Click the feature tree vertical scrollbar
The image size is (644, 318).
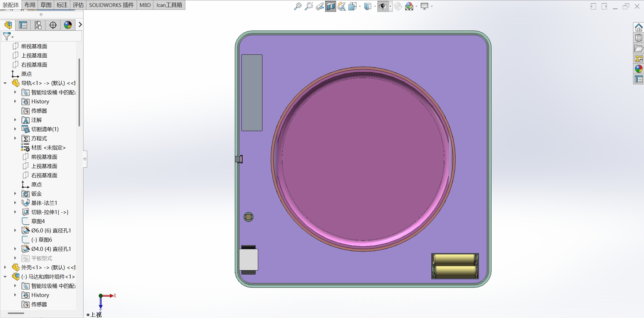tap(79, 92)
